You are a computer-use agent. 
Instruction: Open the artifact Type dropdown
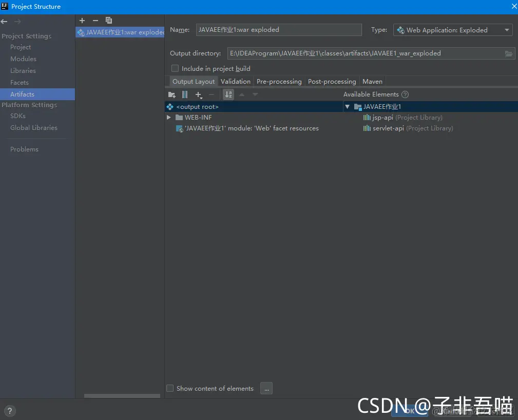point(453,30)
